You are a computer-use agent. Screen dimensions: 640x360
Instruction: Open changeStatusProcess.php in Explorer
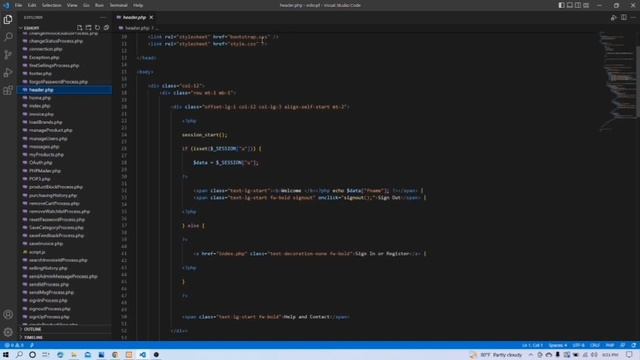point(56,41)
